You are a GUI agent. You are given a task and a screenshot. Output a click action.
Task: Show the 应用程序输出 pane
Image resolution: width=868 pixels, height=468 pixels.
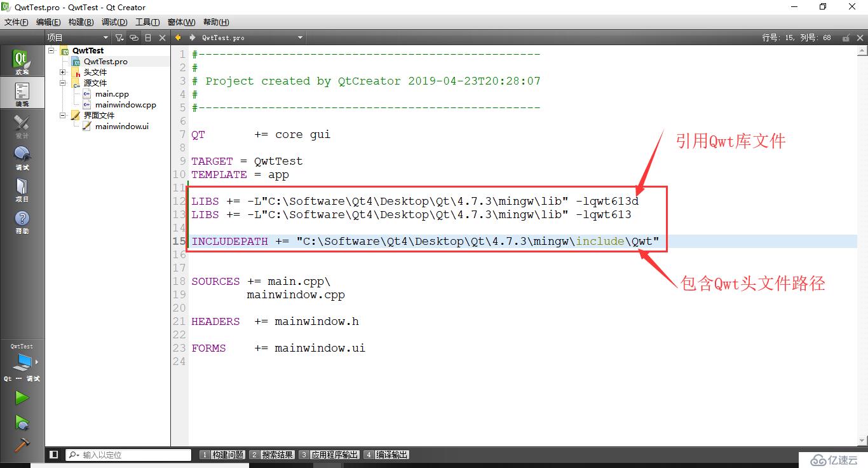click(x=329, y=455)
